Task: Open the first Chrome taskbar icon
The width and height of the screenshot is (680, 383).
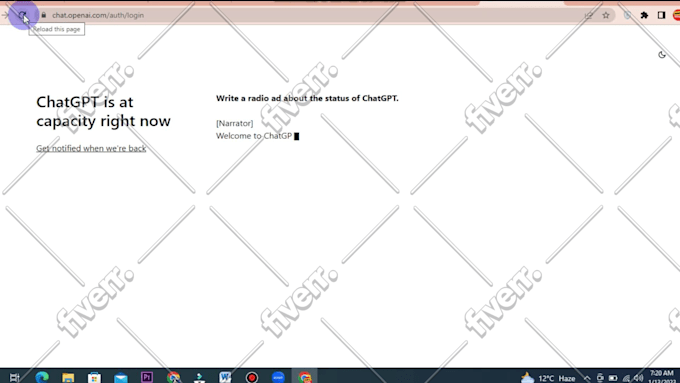Action: 173,377
